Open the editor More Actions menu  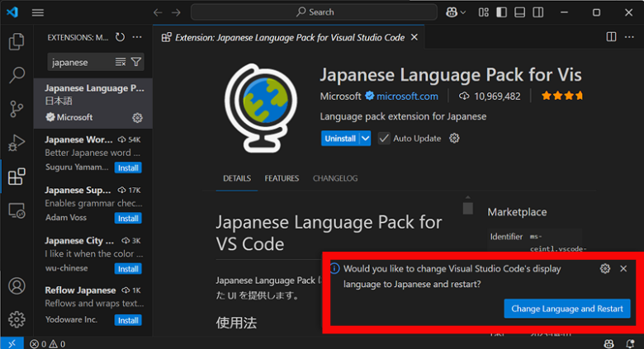tap(629, 37)
